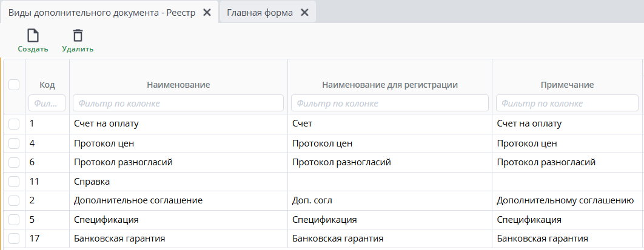
Task: Tick the checkbox for the Справка row
Action: pyautogui.click(x=14, y=181)
